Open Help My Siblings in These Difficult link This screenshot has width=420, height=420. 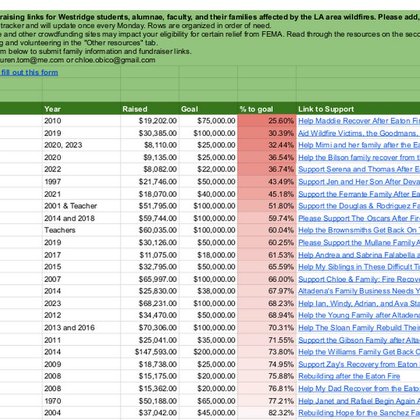click(x=359, y=267)
